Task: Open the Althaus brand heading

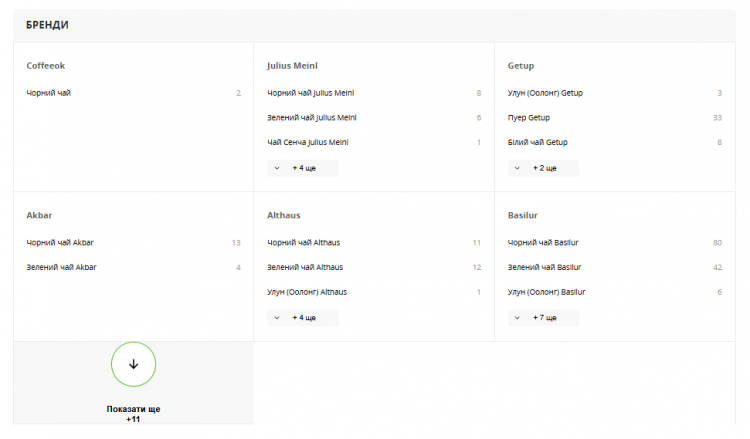Action: pyautogui.click(x=284, y=215)
